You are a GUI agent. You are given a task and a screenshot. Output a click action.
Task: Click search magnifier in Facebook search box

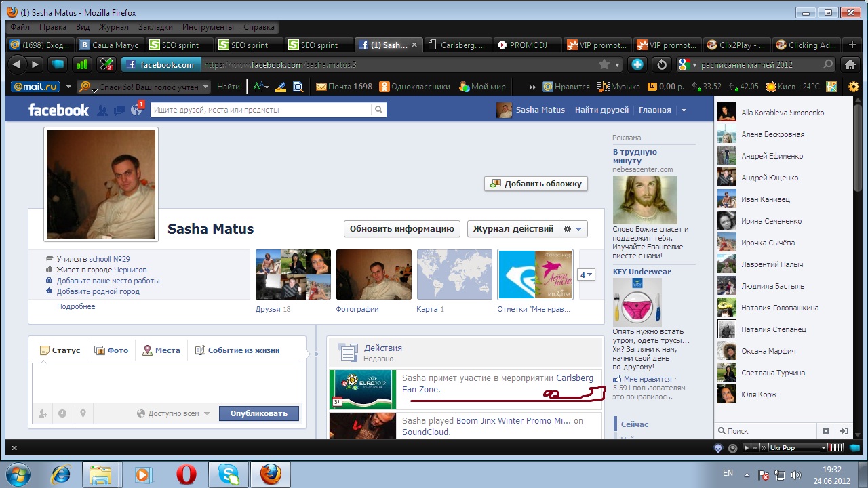point(378,110)
